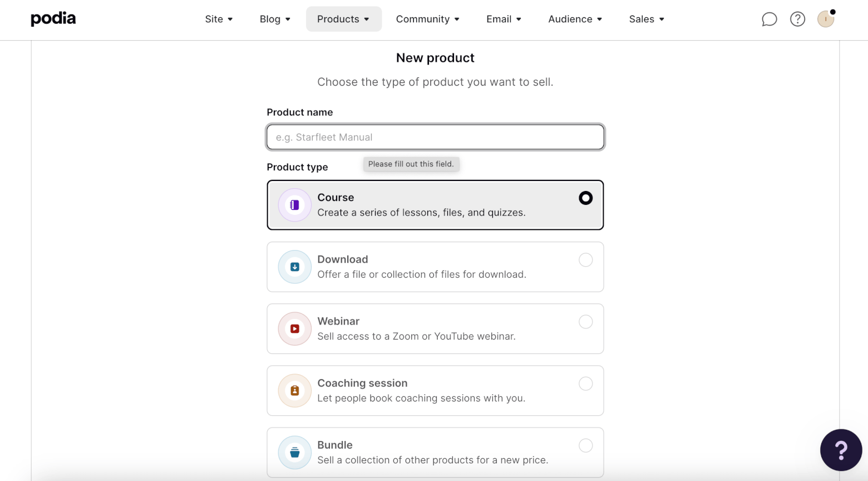
Task: Open the floating help widget button
Action: tap(841, 450)
